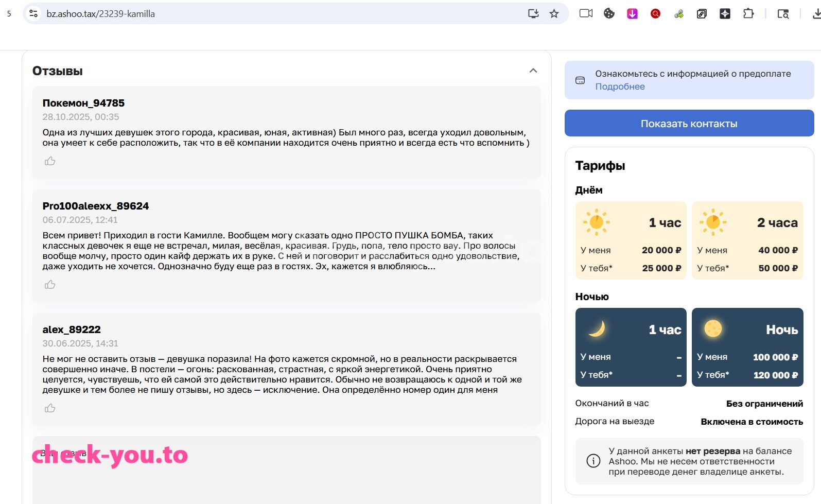The image size is (821, 504).
Task: Open site information icon in address bar
Action: [x=33, y=14]
